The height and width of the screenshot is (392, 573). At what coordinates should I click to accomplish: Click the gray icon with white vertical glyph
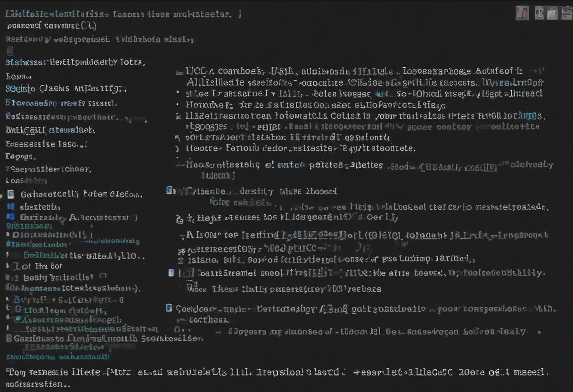pyautogui.click(x=540, y=13)
